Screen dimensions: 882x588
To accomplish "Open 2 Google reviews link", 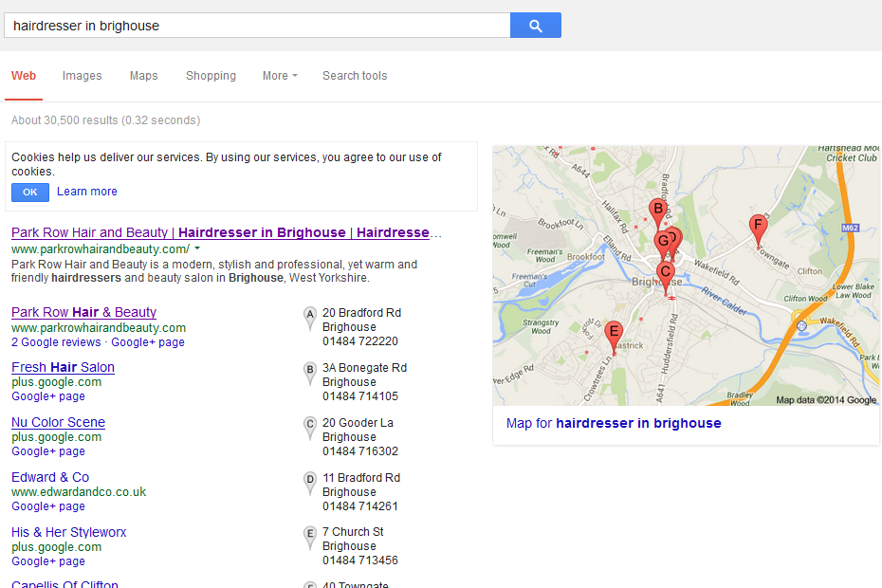I will 56,342.
